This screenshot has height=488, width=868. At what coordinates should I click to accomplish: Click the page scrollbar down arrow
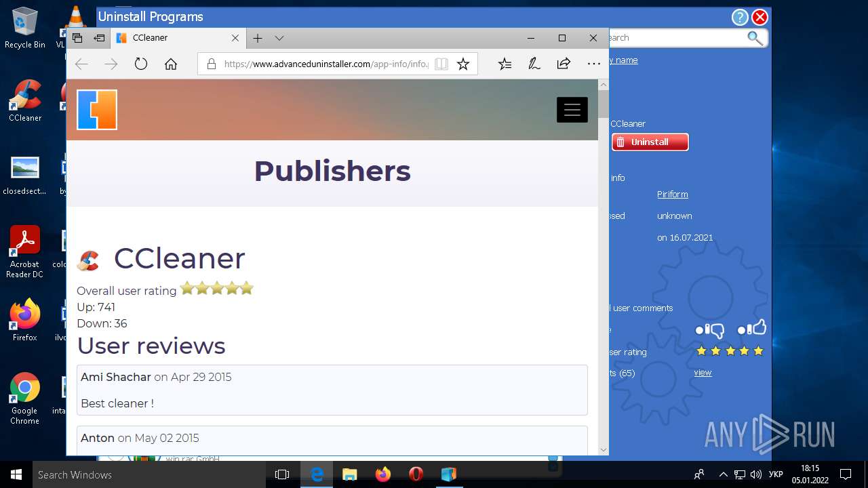click(x=603, y=450)
